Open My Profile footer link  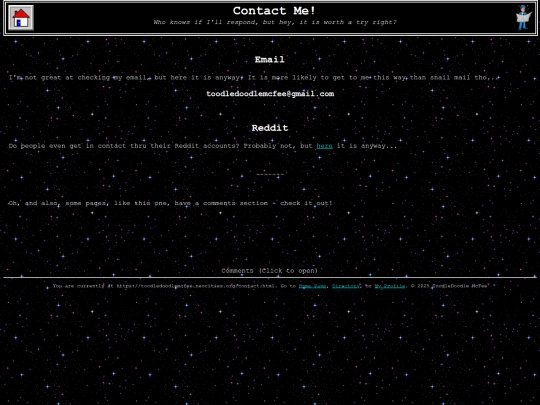(x=390, y=286)
